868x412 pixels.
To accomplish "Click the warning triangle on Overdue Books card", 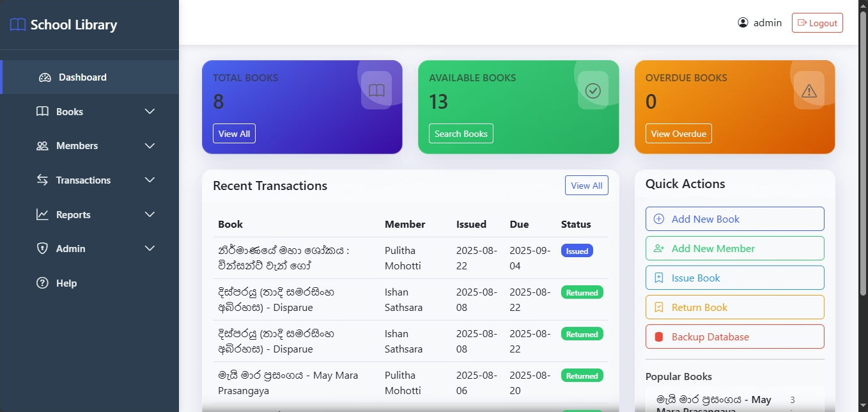I will coord(808,91).
